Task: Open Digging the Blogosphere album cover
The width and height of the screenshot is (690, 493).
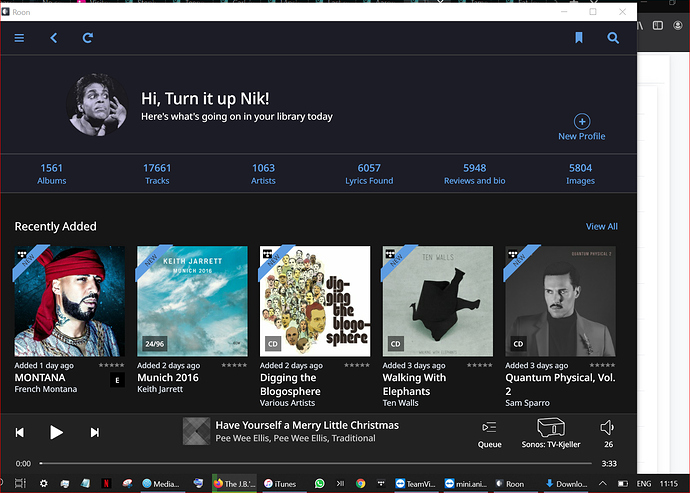Action: (x=315, y=301)
